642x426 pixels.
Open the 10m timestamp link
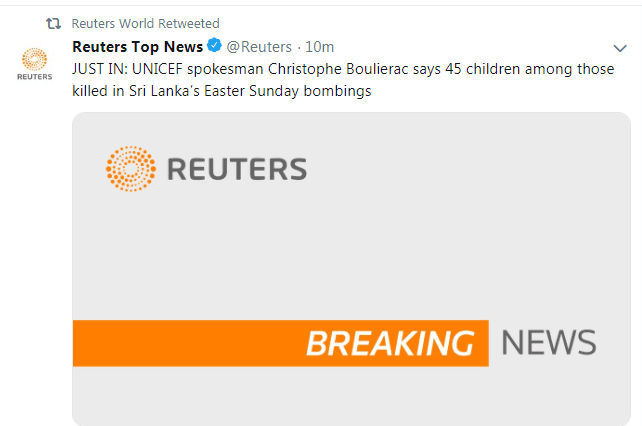tap(319, 47)
